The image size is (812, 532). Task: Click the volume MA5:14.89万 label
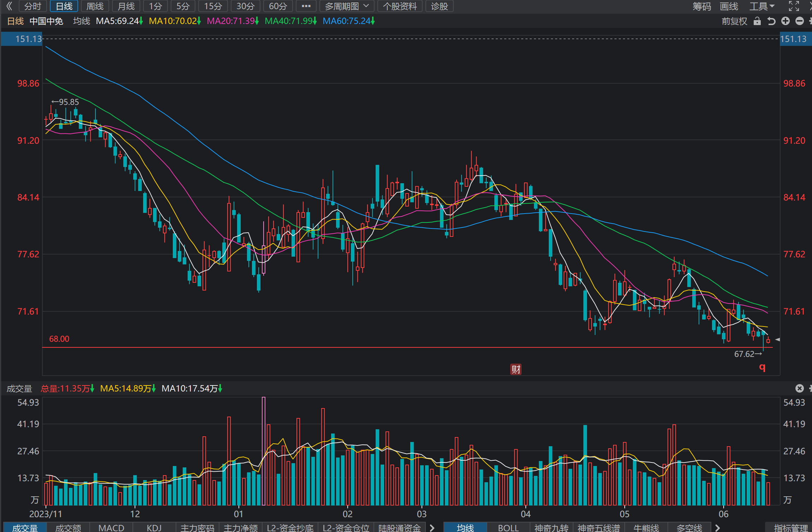pyautogui.click(x=128, y=389)
